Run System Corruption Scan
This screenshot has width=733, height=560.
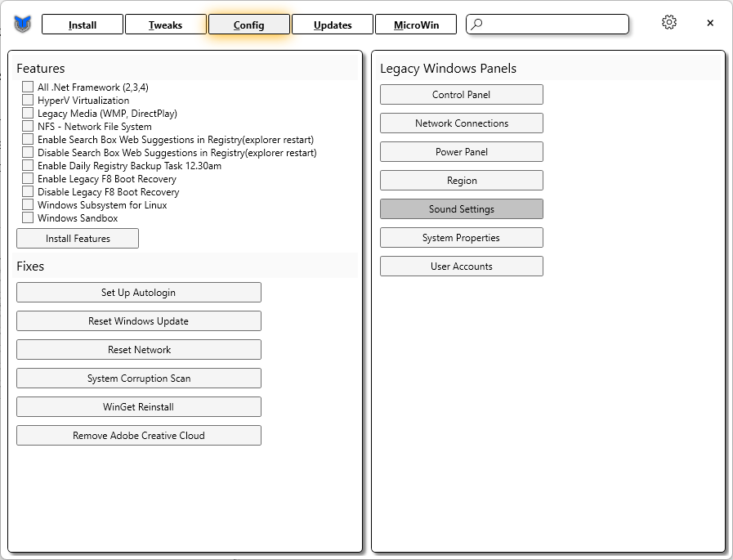(139, 379)
